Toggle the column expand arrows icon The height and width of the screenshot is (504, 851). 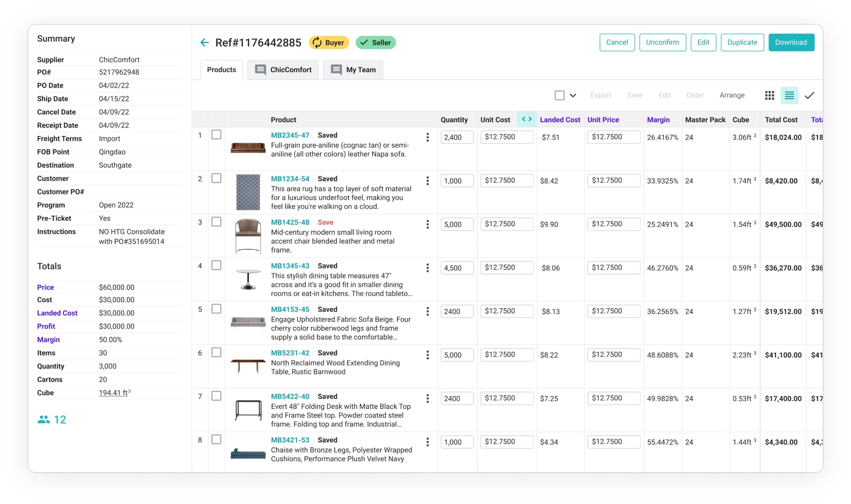click(x=527, y=119)
